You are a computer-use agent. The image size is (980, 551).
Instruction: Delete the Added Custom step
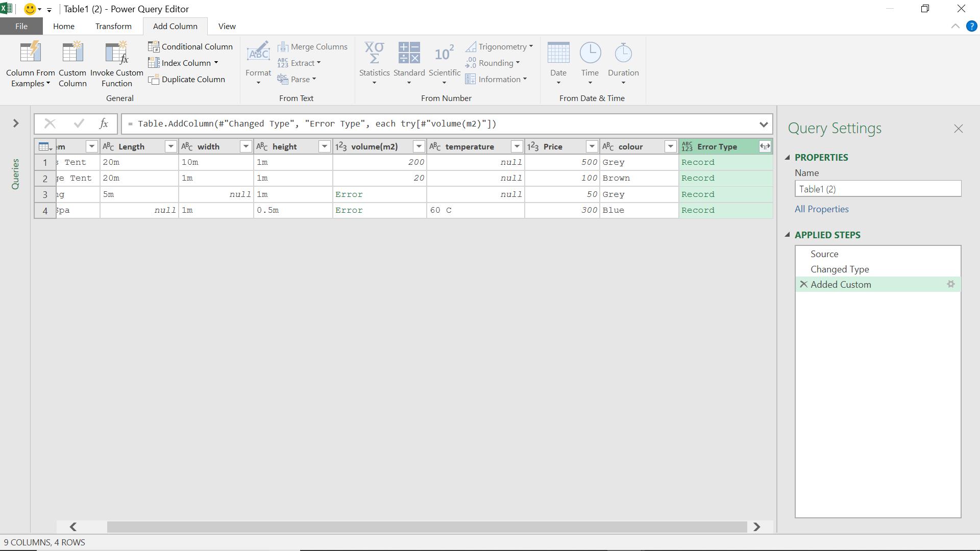[x=803, y=284]
